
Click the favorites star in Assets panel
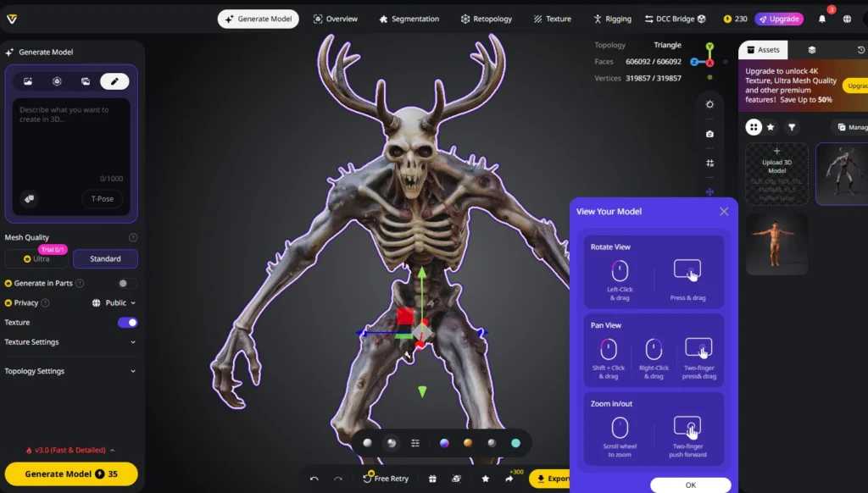click(771, 127)
